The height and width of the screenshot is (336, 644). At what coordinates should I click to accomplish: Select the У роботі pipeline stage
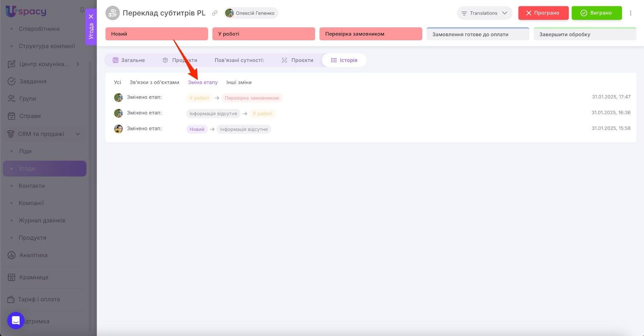tap(264, 34)
